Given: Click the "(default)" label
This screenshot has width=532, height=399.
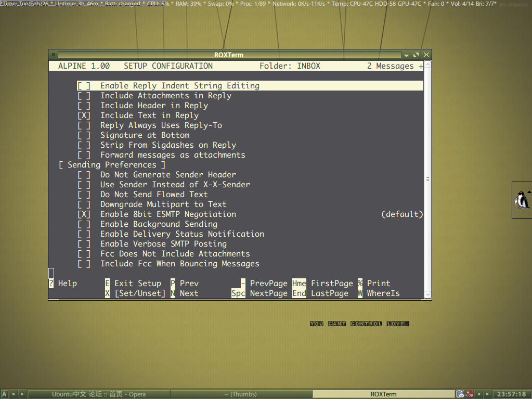Looking at the screenshot, I should pyautogui.click(x=402, y=214).
